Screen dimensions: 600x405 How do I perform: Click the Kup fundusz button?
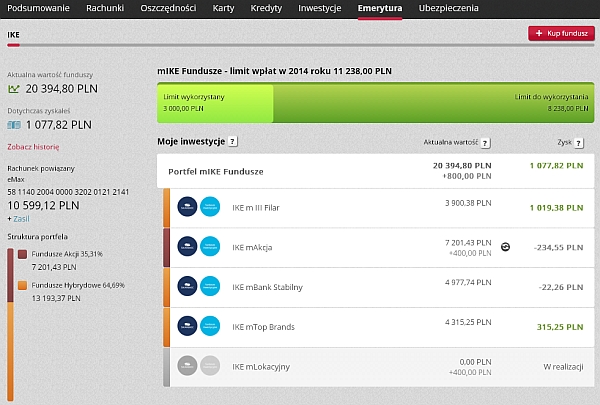pyautogui.click(x=561, y=33)
